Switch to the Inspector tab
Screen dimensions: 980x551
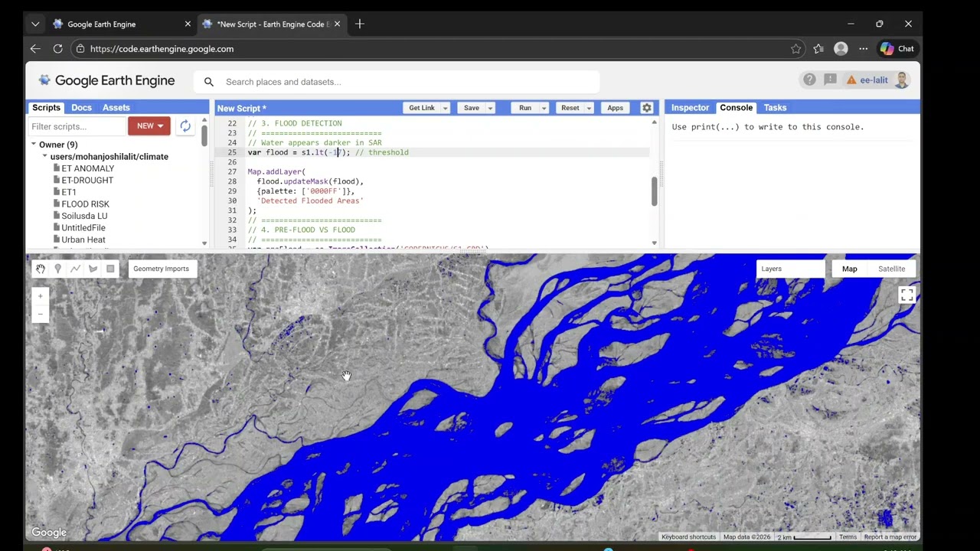690,108
